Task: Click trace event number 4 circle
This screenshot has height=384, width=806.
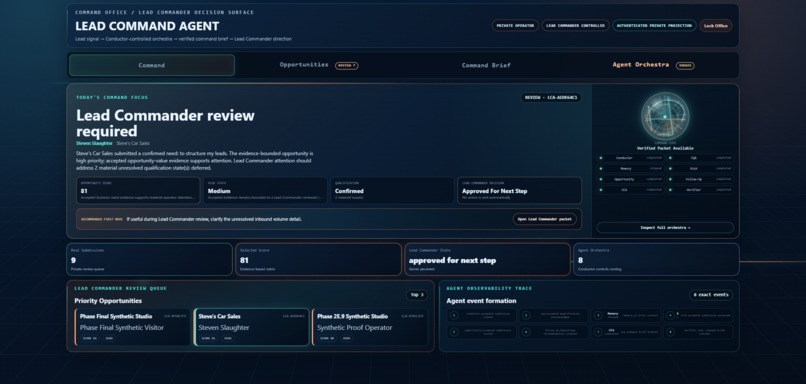Action: pos(670,315)
